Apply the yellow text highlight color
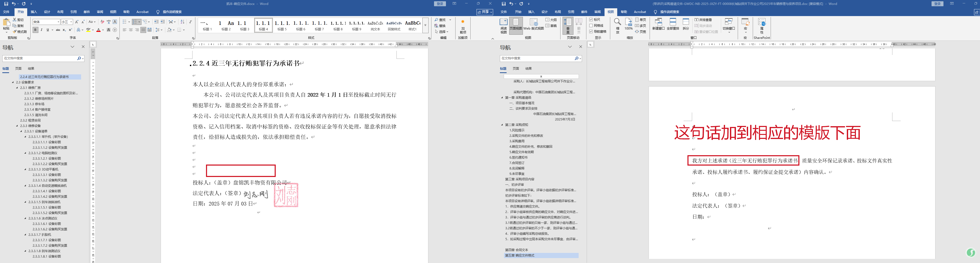 click(89, 30)
